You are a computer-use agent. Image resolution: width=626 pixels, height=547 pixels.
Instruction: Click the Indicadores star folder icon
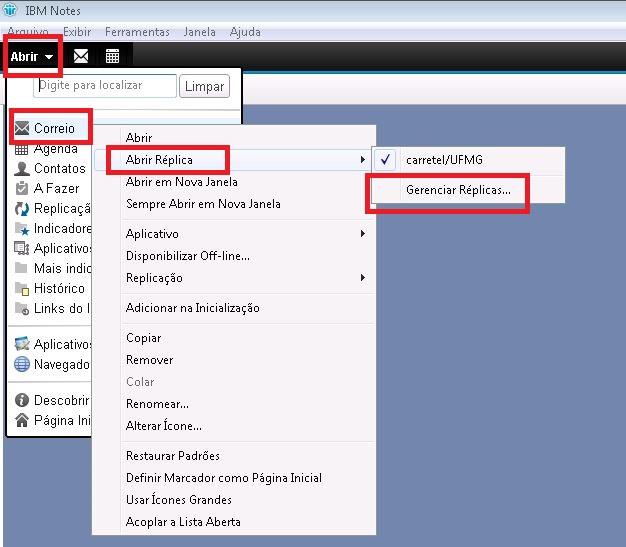tap(22, 228)
